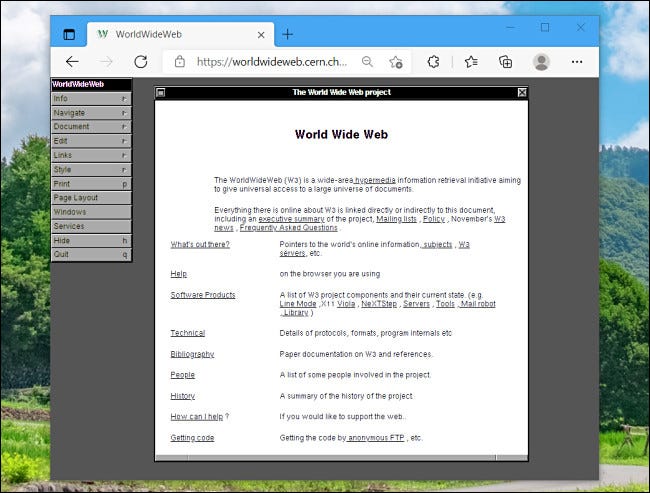
Task: Expand the Document submenu
Action: click(91, 127)
